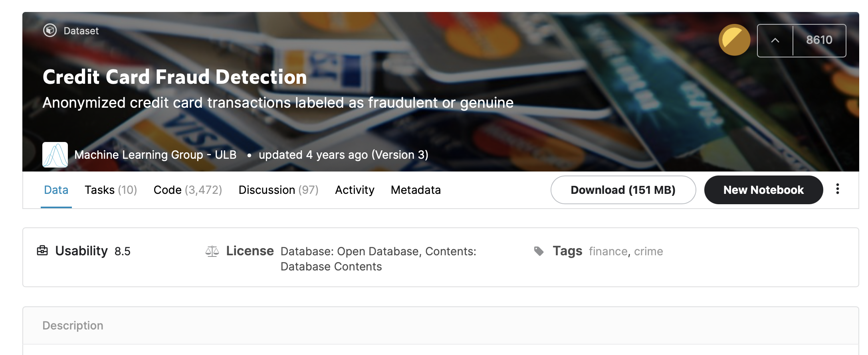Screen dimensions: 868x355
Task: Go to the Discussion (97) tab
Action: pyautogui.click(x=279, y=190)
